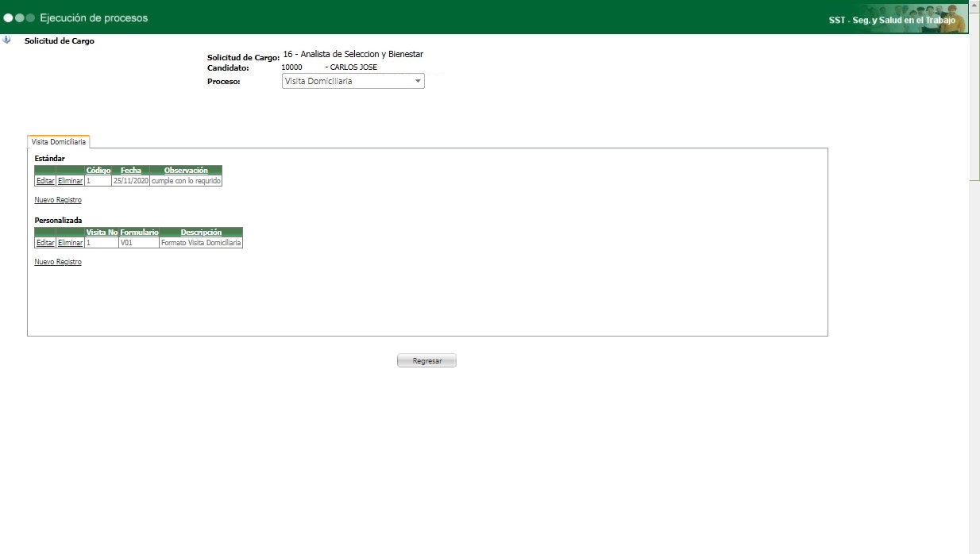This screenshot has width=980, height=554.
Task: Edit the Personalizada visit V01 record
Action: [45, 243]
